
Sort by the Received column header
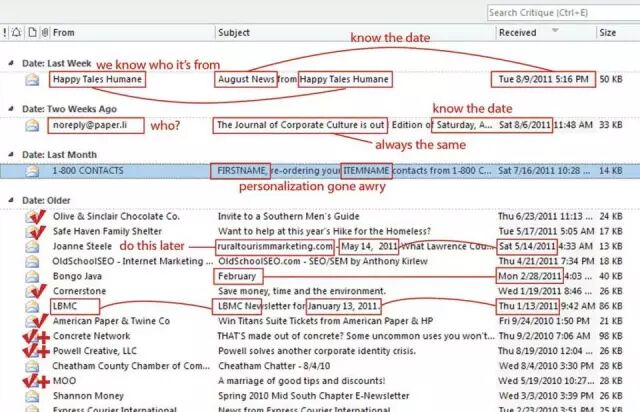518,33
